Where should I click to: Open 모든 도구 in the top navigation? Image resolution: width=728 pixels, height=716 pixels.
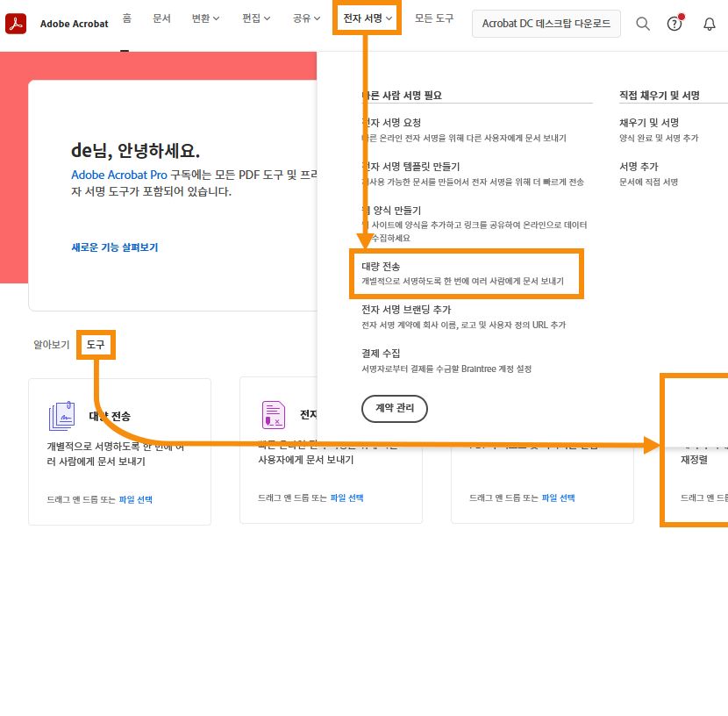click(433, 18)
